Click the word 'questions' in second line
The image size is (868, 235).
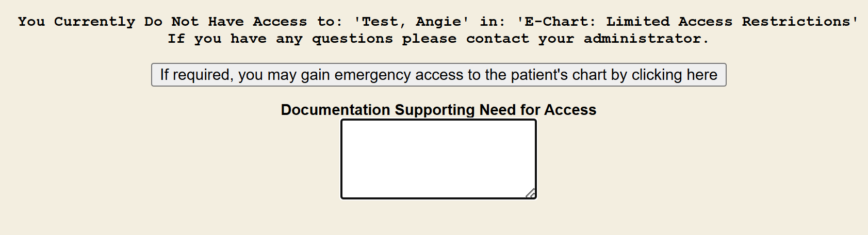[x=352, y=39]
